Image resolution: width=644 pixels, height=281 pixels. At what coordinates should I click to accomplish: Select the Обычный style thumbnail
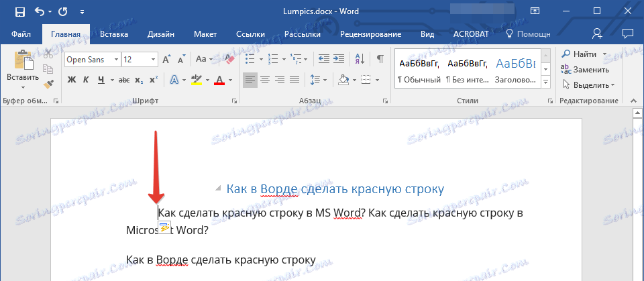point(419,70)
